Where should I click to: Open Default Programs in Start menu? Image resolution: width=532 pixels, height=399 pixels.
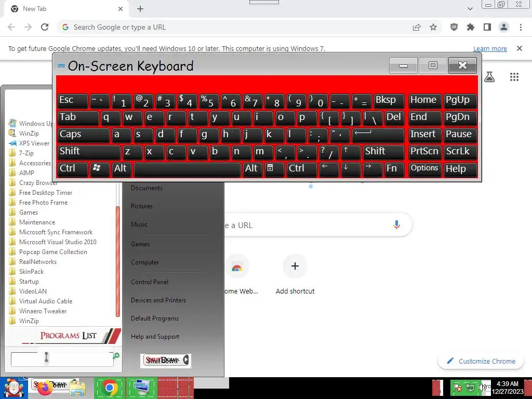pos(155,318)
